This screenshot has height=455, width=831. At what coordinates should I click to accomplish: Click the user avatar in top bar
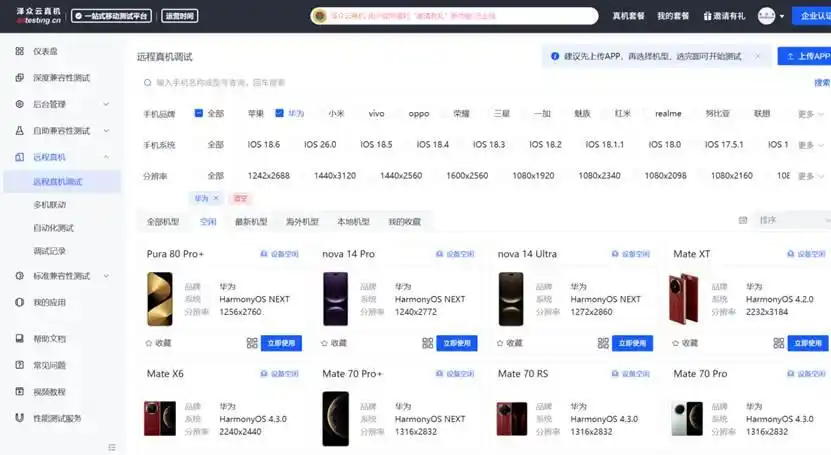click(x=766, y=16)
